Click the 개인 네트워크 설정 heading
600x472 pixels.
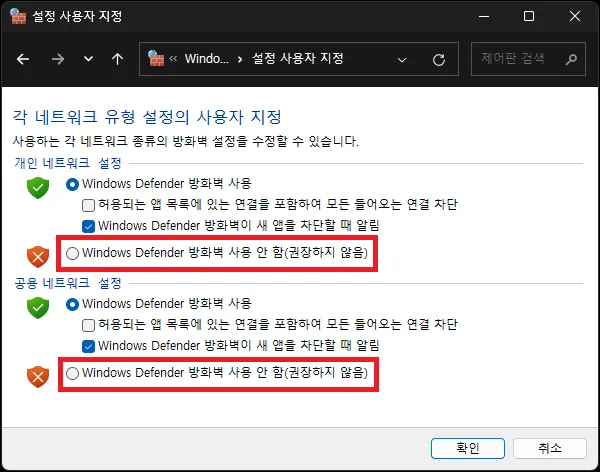point(68,163)
